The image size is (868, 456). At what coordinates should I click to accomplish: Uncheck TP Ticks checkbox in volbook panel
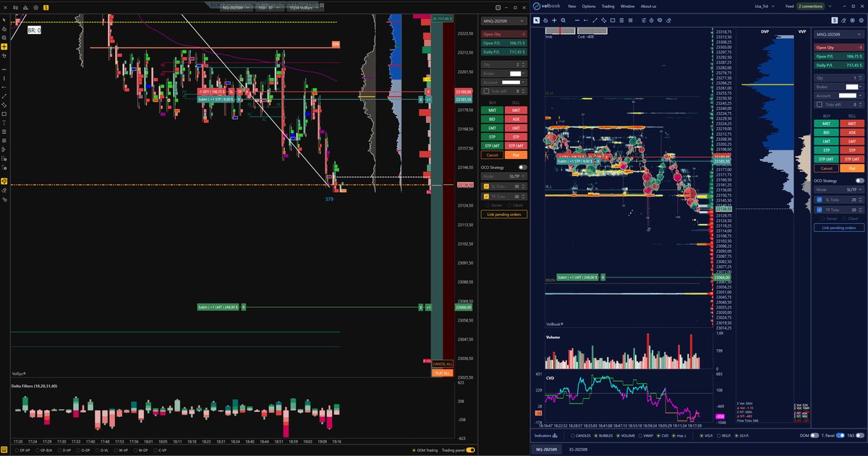click(x=820, y=210)
